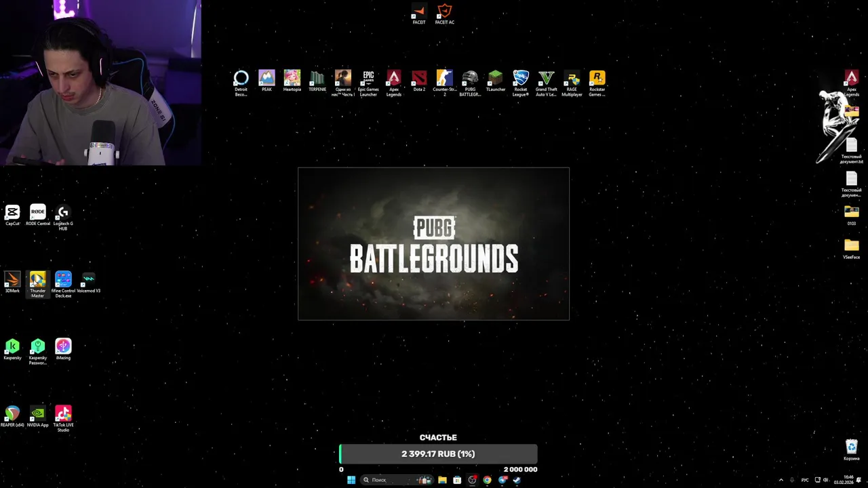The width and height of the screenshot is (868, 488).
Task: Select the Apex Legends icon beside Dota 2
Action: (394, 83)
